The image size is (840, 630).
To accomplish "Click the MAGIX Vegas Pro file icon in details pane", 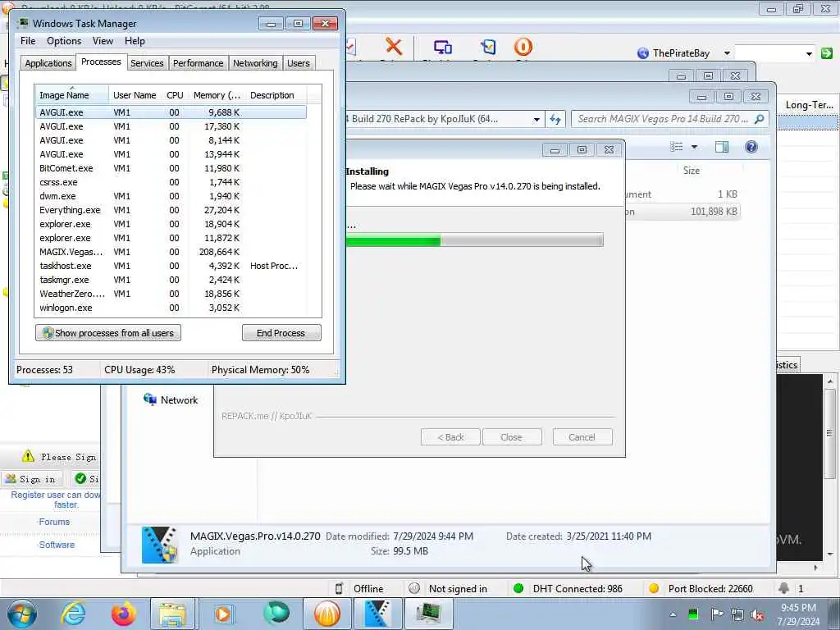I will click(x=160, y=545).
